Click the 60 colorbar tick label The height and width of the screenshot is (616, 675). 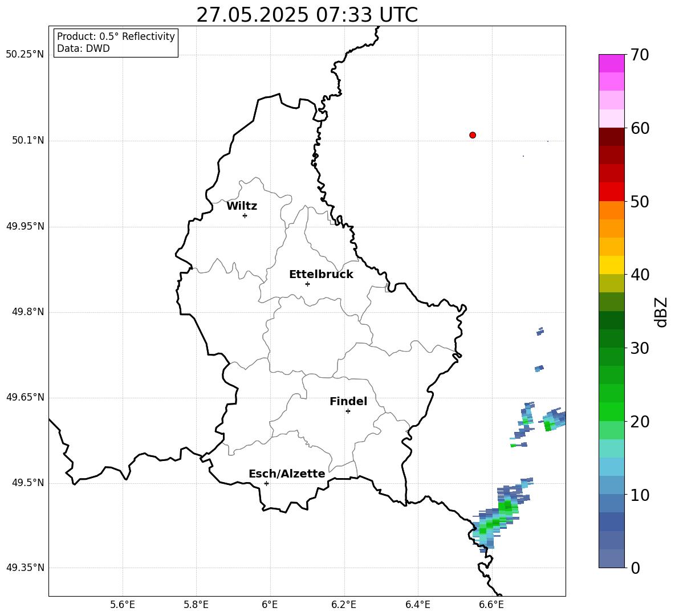[x=640, y=128]
